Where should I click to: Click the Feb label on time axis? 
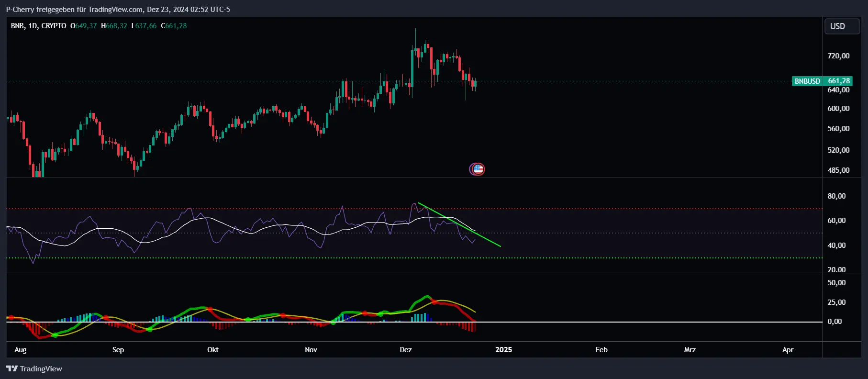click(x=601, y=350)
